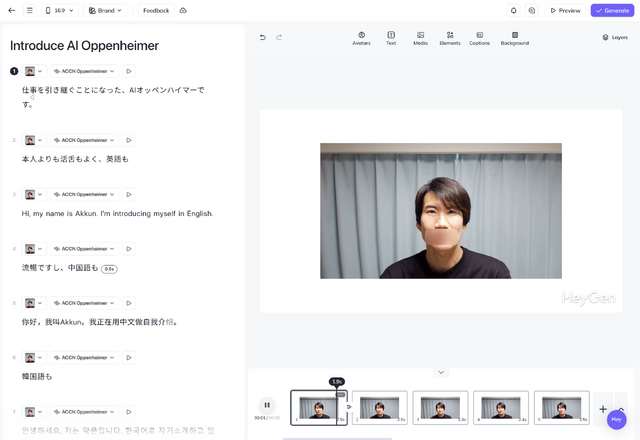Redo the last action
Screen dimensions: 640x440
click(279, 38)
